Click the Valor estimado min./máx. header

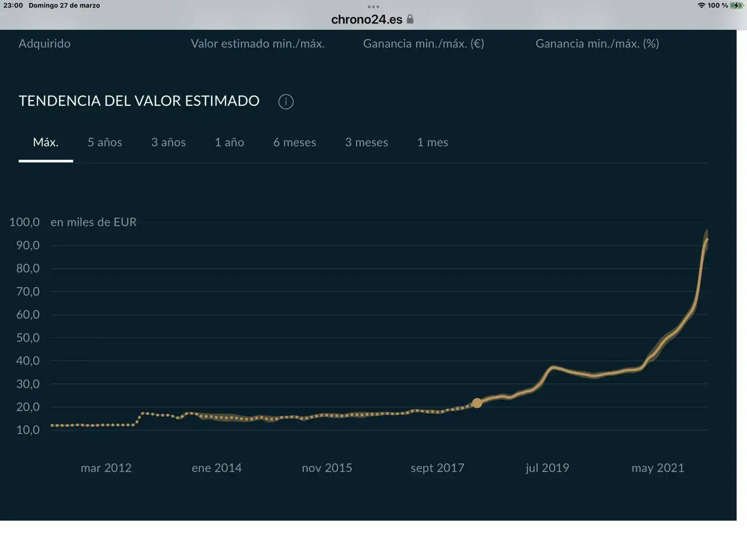[257, 43]
